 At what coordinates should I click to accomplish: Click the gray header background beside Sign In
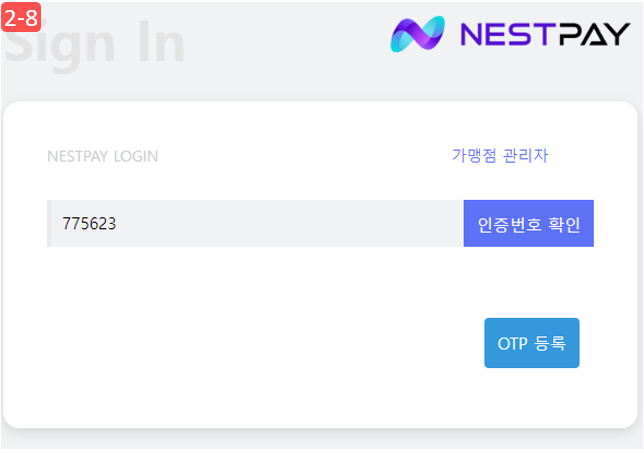click(288, 49)
